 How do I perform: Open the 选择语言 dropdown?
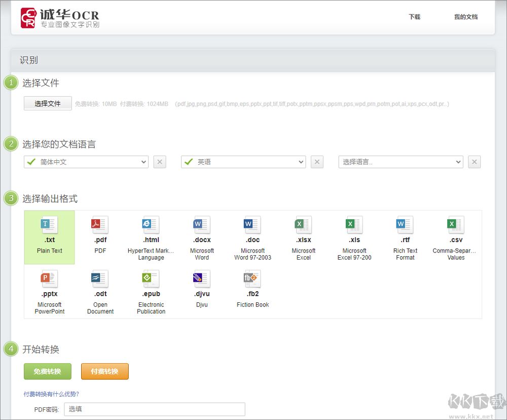tap(401, 162)
